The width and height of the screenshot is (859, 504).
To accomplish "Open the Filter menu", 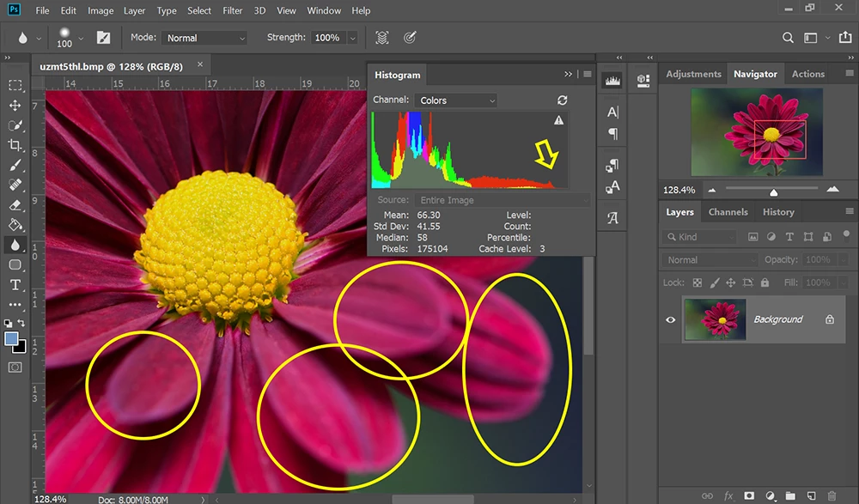I will pos(232,10).
